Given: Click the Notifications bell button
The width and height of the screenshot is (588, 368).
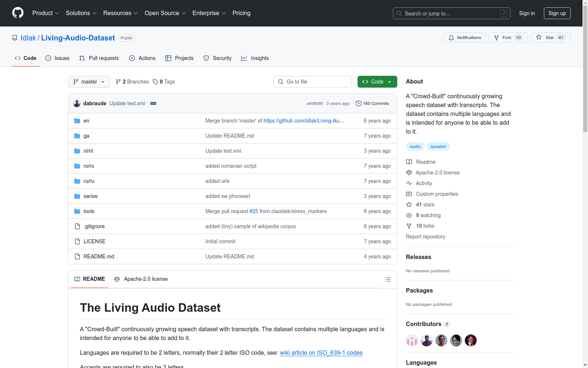Looking at the screenshot, I should point(465,38).
